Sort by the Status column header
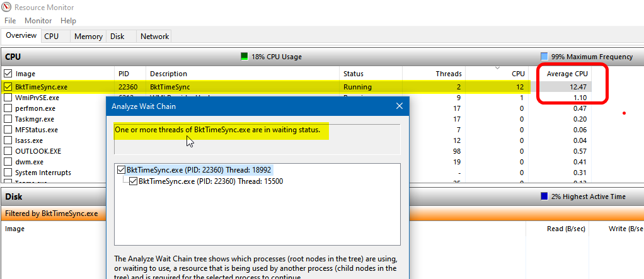 click(371, 74)
